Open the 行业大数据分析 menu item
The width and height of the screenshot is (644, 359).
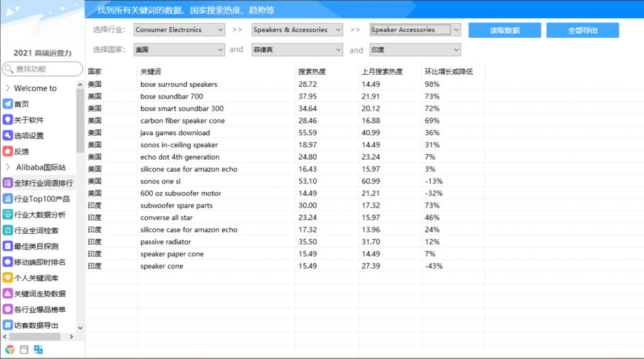point(40,214)
